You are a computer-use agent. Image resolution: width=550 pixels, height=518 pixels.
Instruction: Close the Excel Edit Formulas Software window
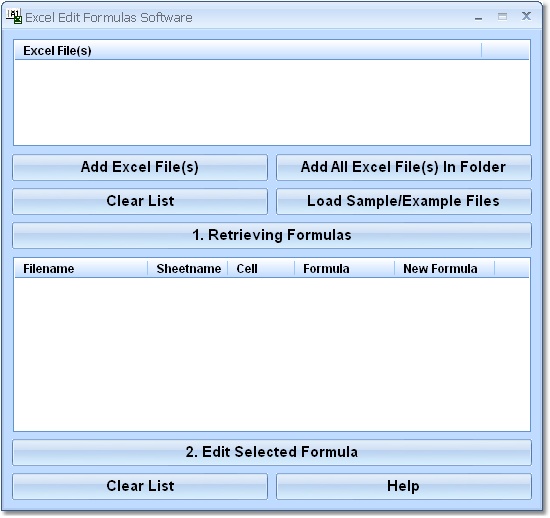pos(526,16)
